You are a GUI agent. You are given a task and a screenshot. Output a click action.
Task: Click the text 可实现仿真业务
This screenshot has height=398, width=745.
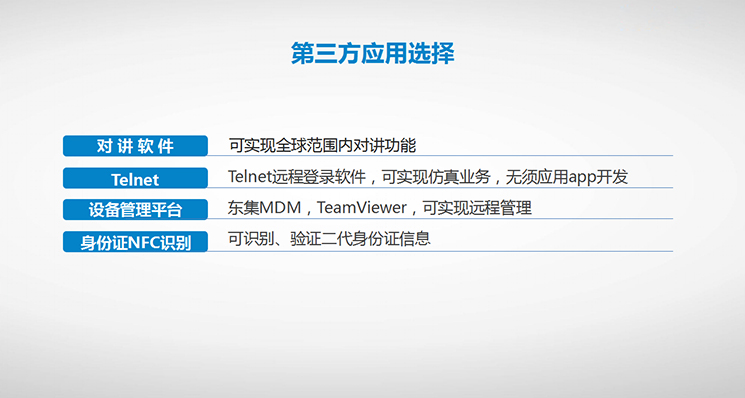(x=436, y=177)
